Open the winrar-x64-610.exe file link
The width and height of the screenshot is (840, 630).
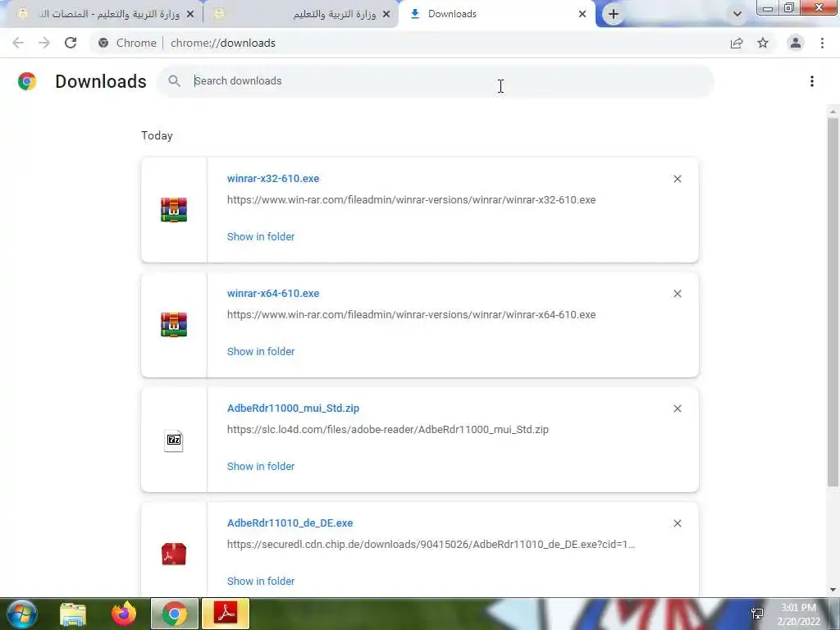pos(273,293)
